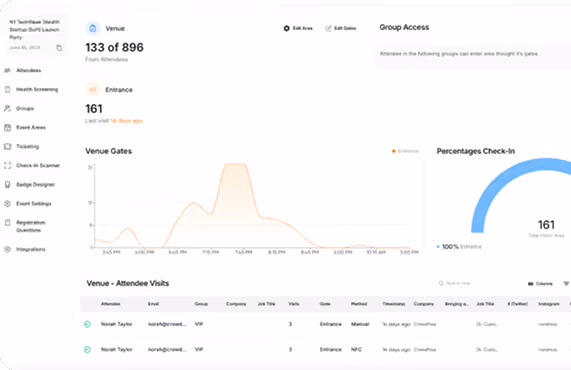571x370 pixels.
Task: Click the 14 days ago last visit text
Action: click(126, 121)
